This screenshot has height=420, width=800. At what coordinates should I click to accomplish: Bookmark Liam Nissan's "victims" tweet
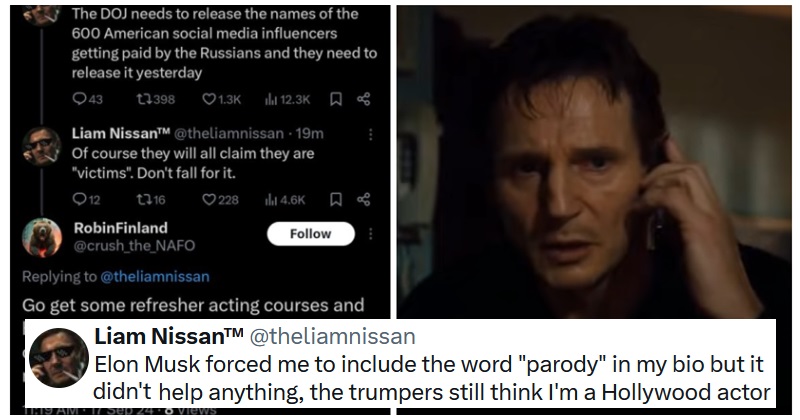(337, 199)
